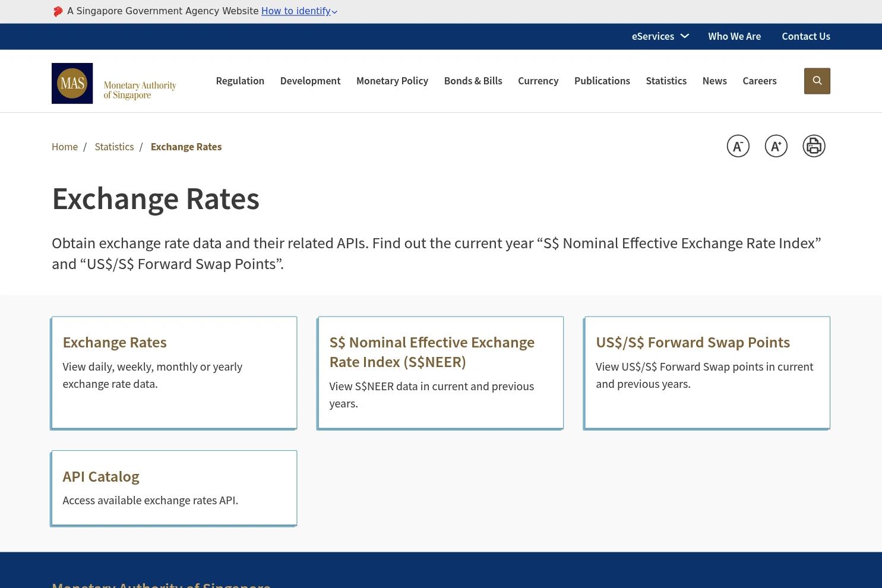Open the Publications menu

(602, 81)
